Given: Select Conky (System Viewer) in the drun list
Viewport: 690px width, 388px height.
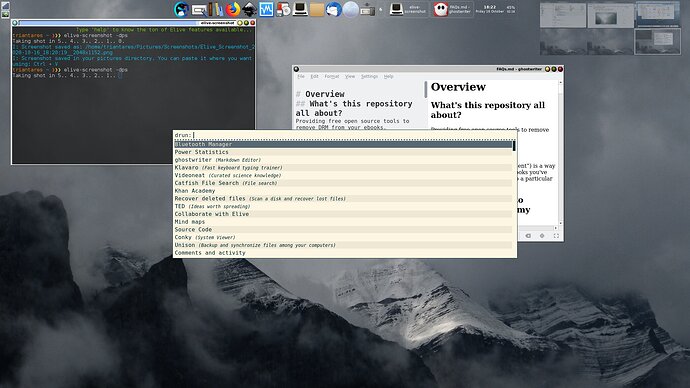Looking at the screenshot, I should [343, 237].
